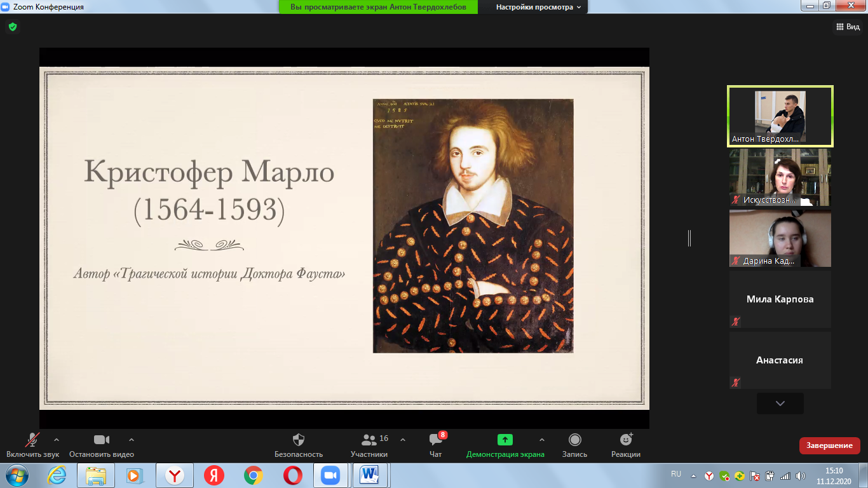Launch Opera browser from taskbar
The height and width of the screenshot is (488, 868).
click(293, 475)
